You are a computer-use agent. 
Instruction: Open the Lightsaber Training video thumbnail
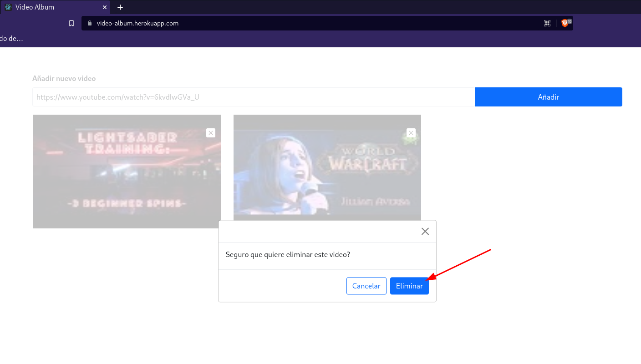click(x=127, y=172)
